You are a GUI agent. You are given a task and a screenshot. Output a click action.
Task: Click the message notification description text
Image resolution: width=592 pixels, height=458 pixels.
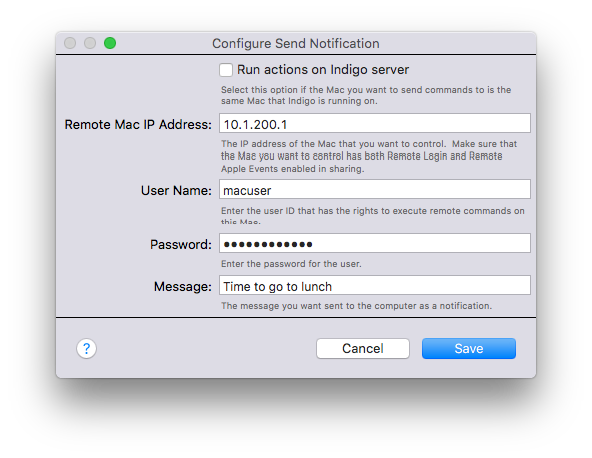coord(356,306)
